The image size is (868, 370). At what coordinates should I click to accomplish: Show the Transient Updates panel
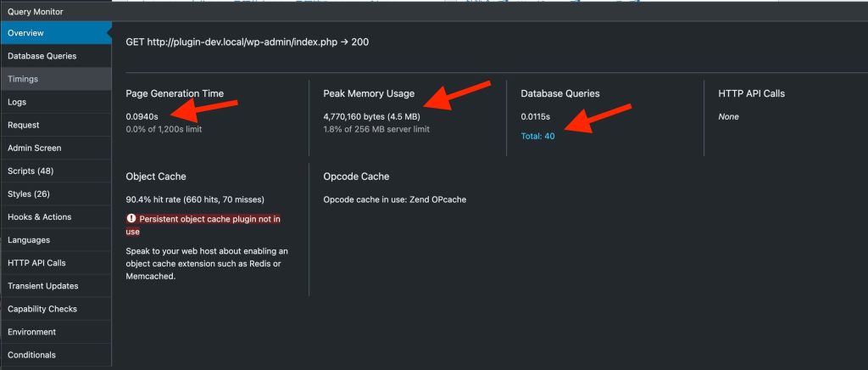click(x=43, y=286)
